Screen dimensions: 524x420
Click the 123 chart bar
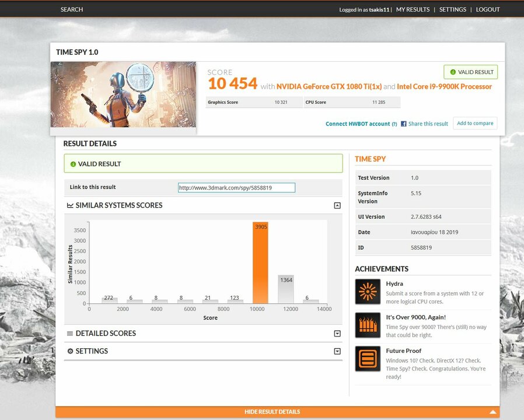235,301
